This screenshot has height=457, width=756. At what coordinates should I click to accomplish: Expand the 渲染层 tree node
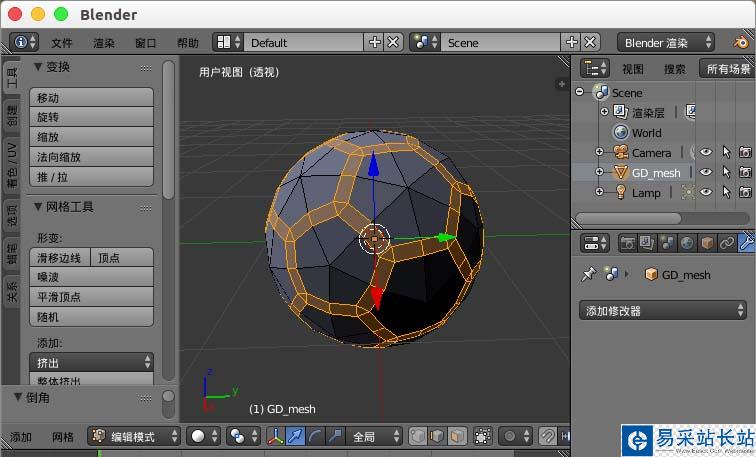tap(604, 111)
